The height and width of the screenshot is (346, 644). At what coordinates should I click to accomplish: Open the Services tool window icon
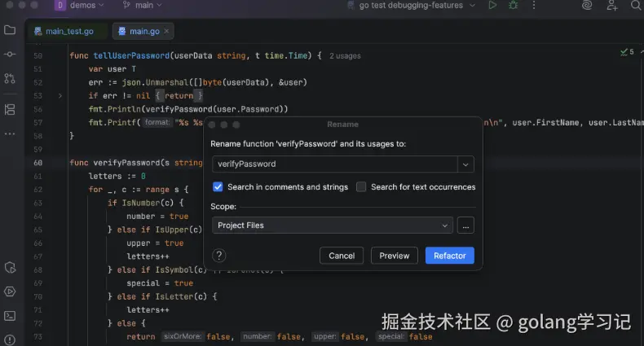[x=10, y=268]
